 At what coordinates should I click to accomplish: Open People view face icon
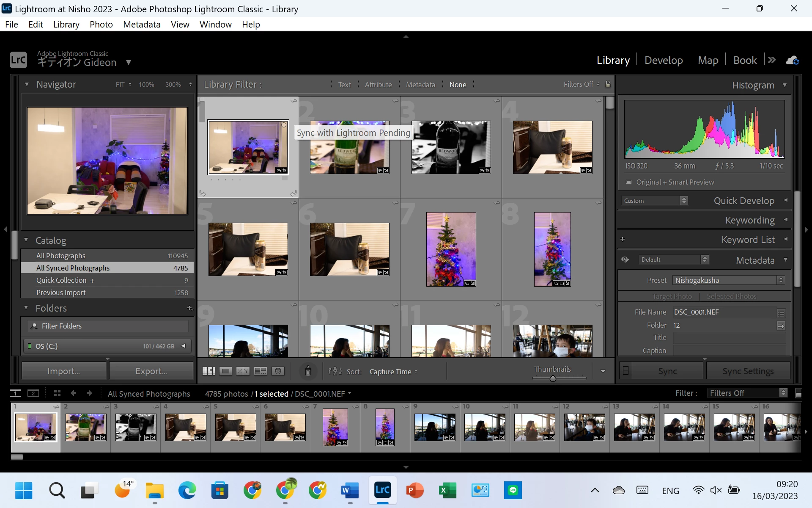point(278,371)
